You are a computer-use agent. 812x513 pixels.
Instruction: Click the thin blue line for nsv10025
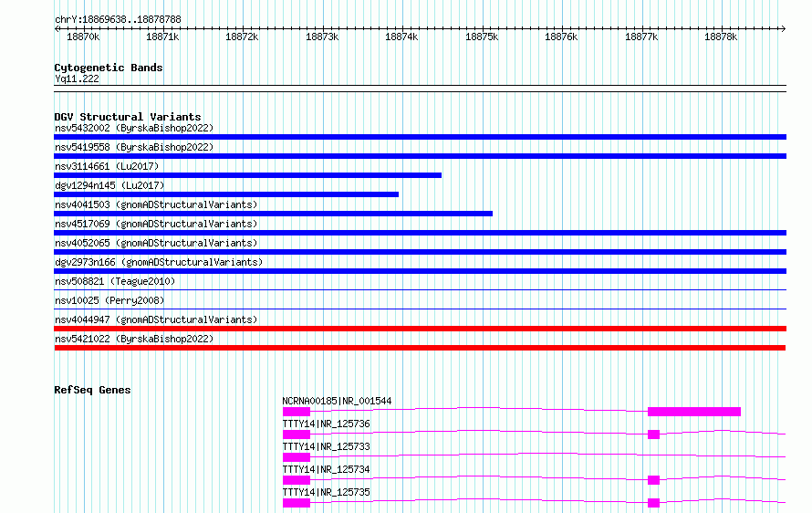coord(420,309)
